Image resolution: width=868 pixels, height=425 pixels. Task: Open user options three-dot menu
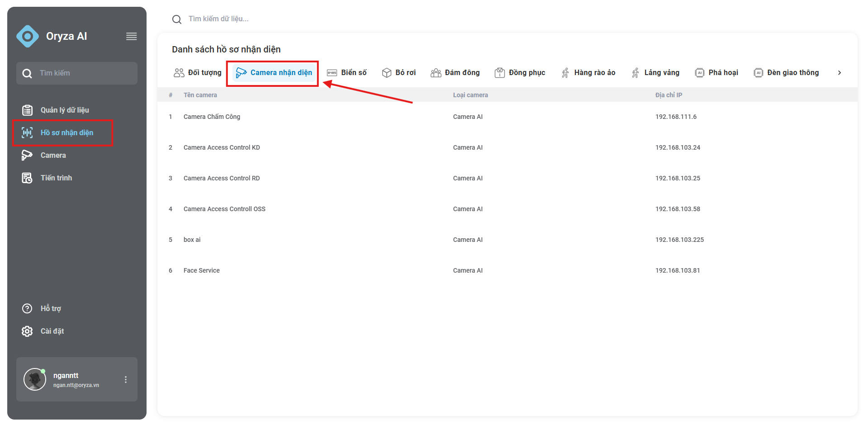point(126,380)
